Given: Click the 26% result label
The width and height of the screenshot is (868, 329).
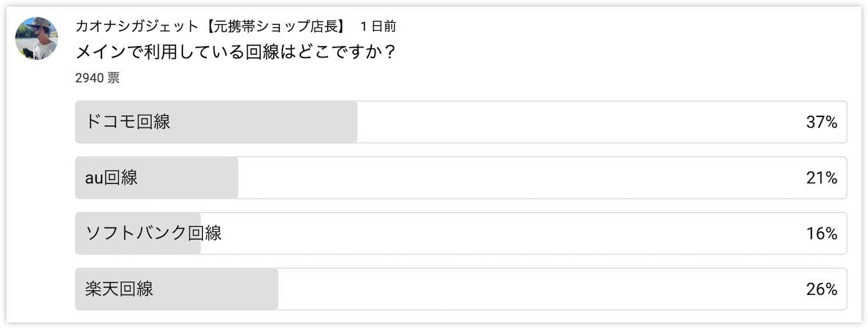Looking at the screenshot, I should coord(821,289).
